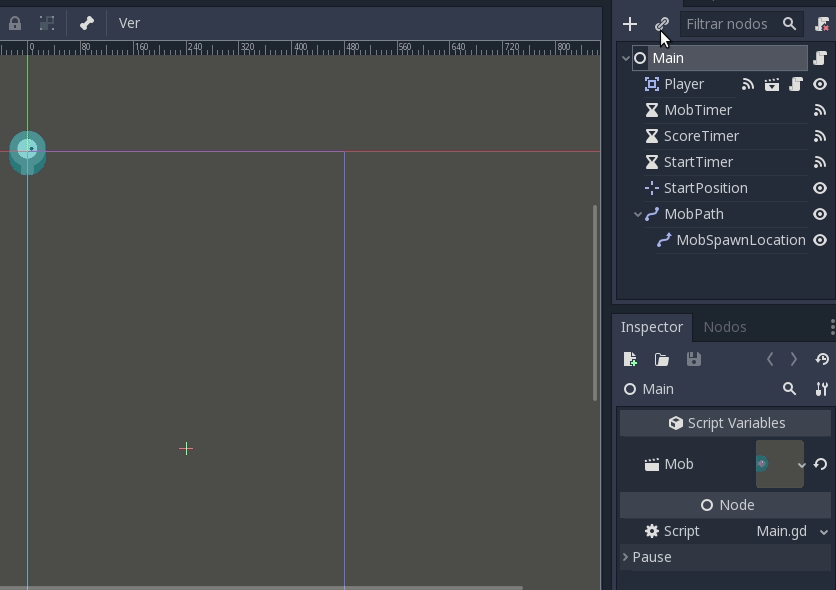Toggle visibility of StartPosition node

[820, 188]
